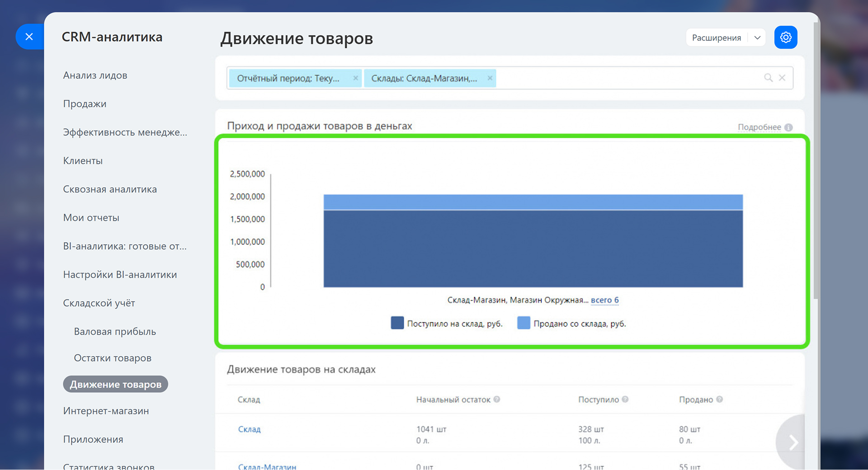Open Настройки BI-аналитики section
Image resolution: width=868 pixels, height=470 pixels.
click(120, 275)
